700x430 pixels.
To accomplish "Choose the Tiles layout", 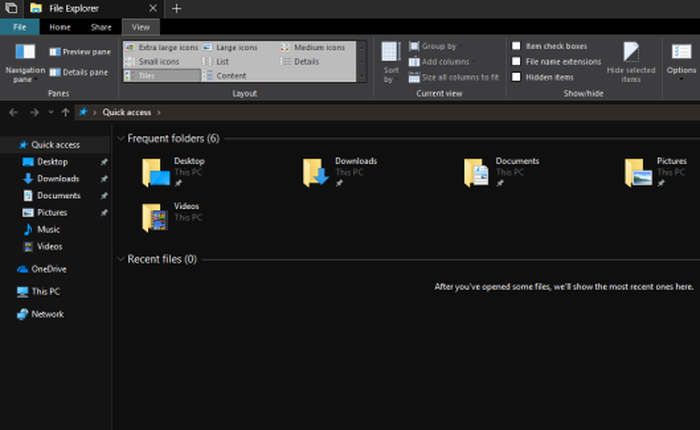I will [162, 75].
